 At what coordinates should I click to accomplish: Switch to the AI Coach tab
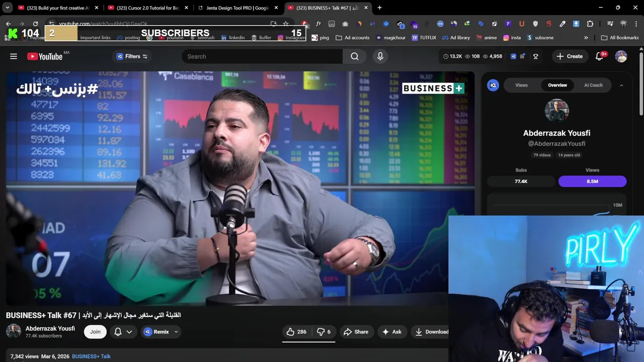(x=593, y=85)
